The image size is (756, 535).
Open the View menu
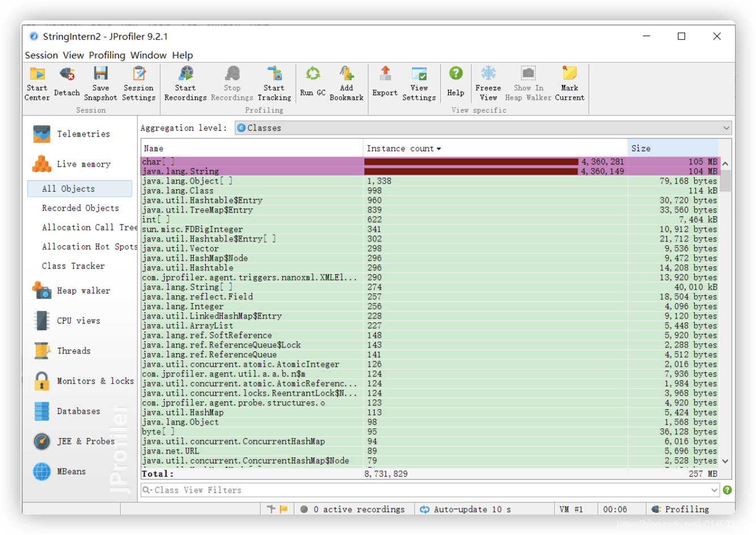pyautogui.click(x=73, y=55)
